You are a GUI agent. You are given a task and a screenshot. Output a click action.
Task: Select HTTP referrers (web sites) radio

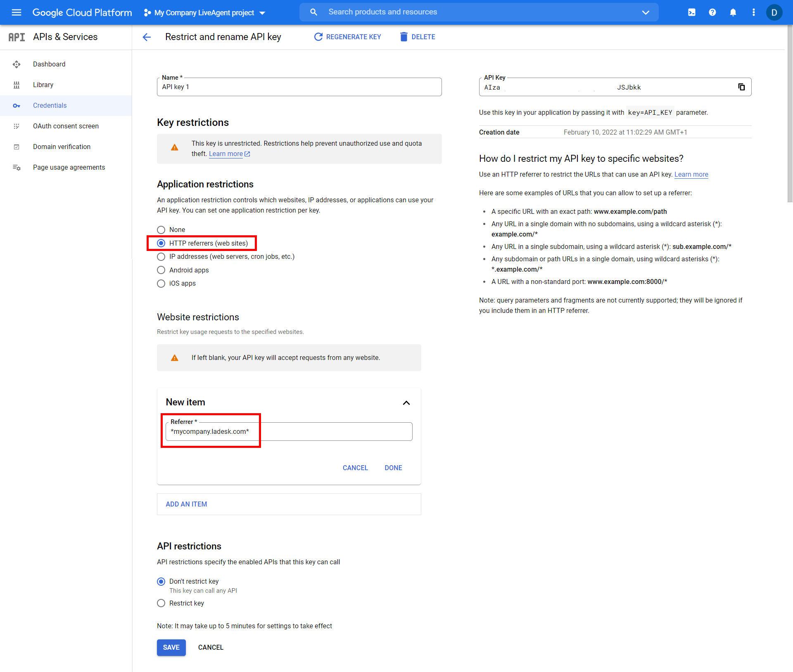pos(161,243)
